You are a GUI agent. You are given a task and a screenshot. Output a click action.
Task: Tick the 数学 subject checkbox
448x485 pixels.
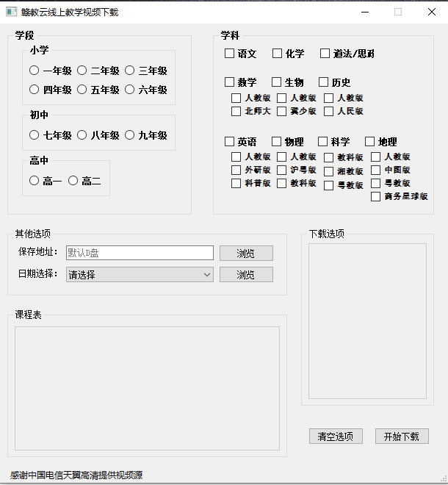(x=229, y=82)
